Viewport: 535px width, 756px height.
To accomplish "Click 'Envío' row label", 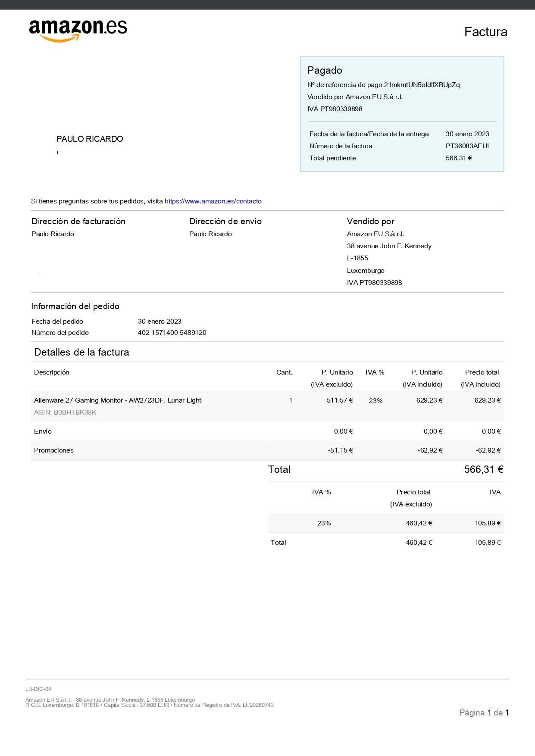I will (43, 431).
